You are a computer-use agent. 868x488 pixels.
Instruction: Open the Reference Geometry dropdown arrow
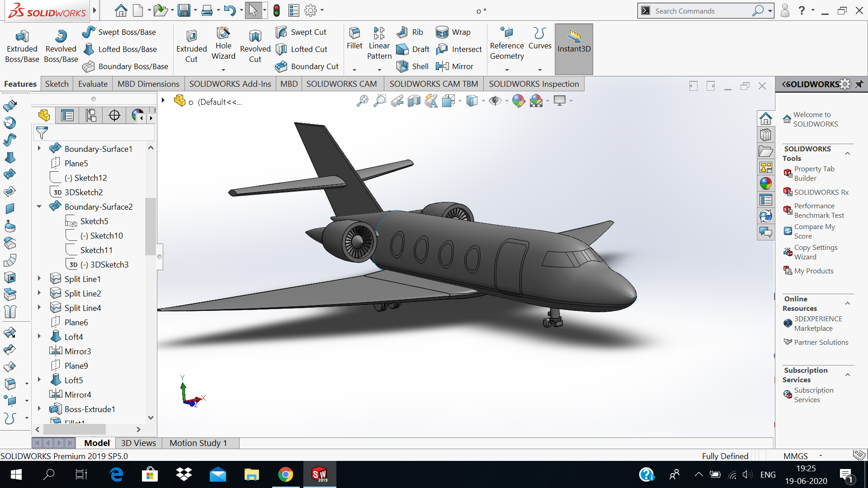pos(507,70)
